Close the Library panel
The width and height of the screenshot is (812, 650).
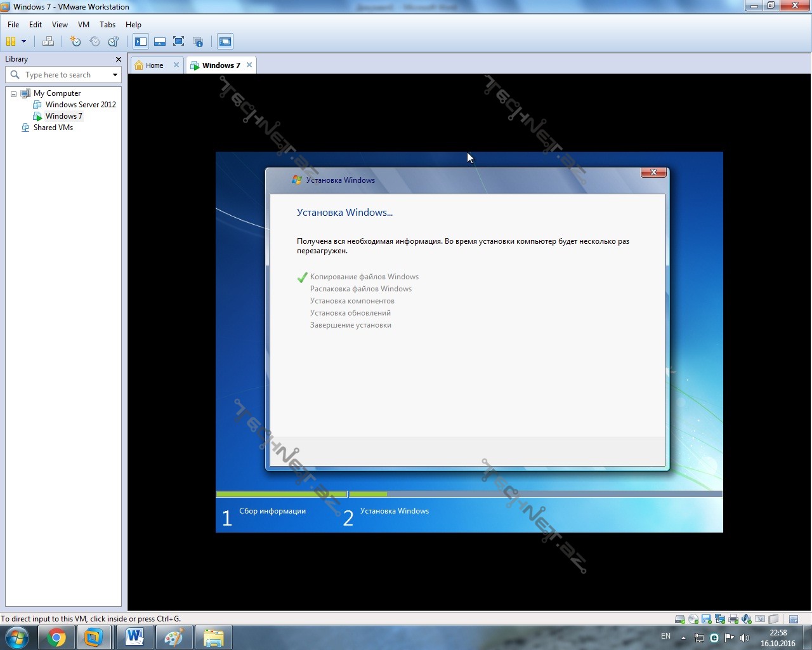(118, 59)
